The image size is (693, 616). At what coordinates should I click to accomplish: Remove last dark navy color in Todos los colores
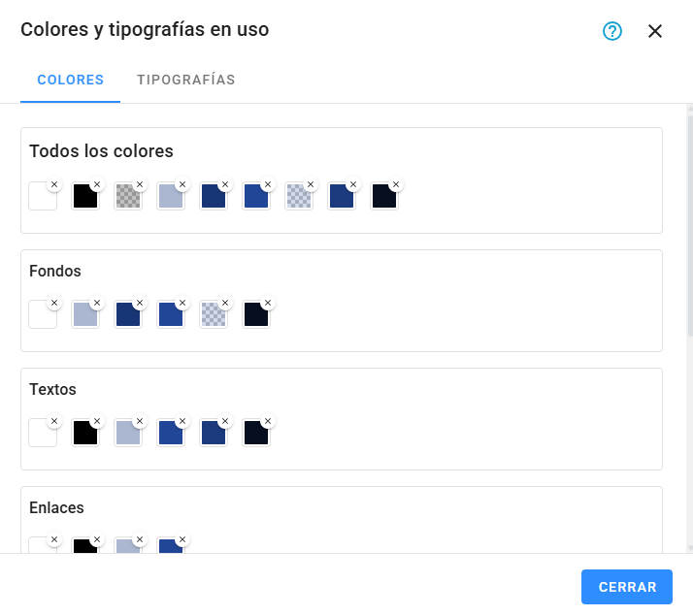[x=396, y=184]
